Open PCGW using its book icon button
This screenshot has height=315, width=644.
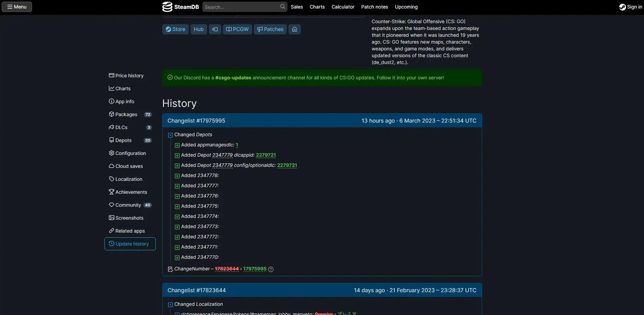pyautogui.click(x=228, y=29)
